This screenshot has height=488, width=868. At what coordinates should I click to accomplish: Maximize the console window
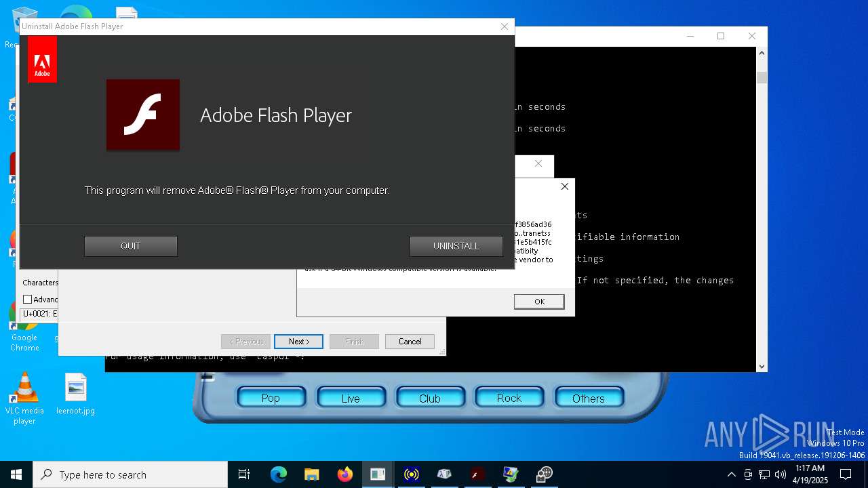[x=721, y=36]
